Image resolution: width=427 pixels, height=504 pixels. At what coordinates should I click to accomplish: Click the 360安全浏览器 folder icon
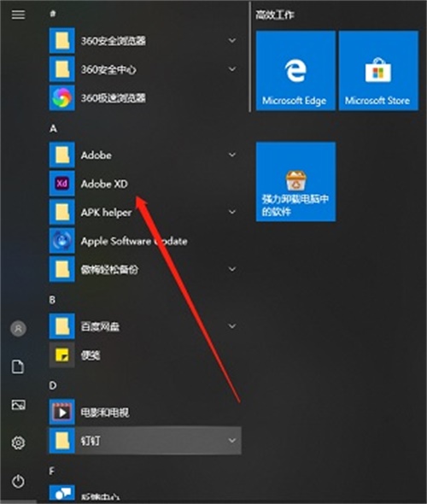pos(62,40)
